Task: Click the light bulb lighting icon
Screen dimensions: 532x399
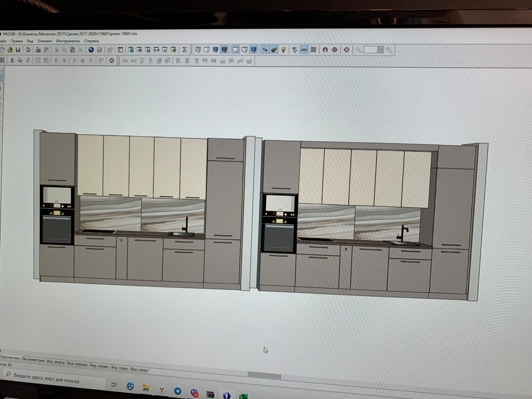Action: point(283,50)
